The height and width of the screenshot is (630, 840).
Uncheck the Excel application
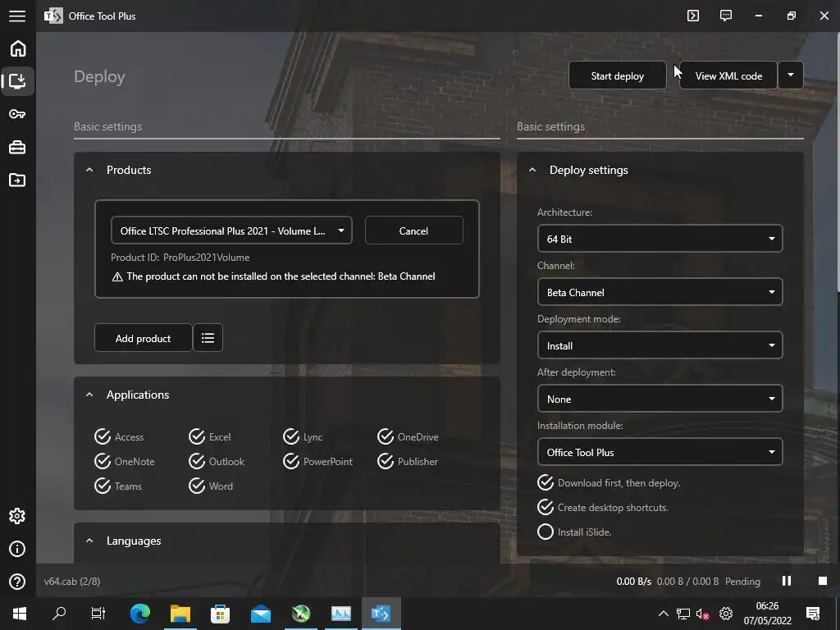point(209,437)
